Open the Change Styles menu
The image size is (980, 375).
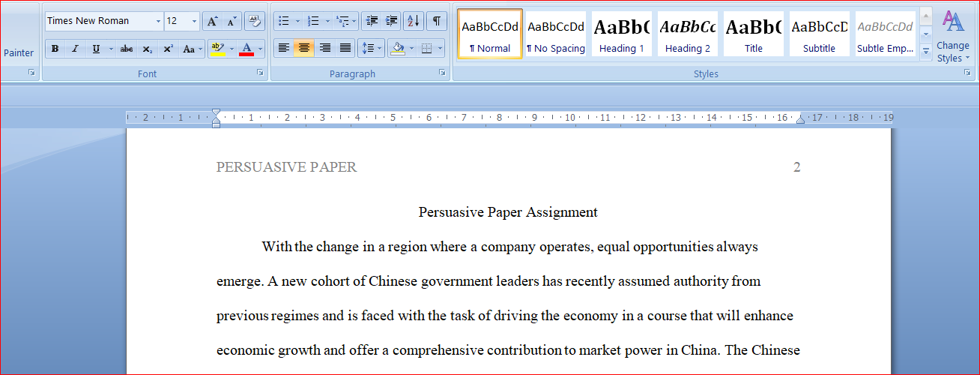tap(953, 36)
